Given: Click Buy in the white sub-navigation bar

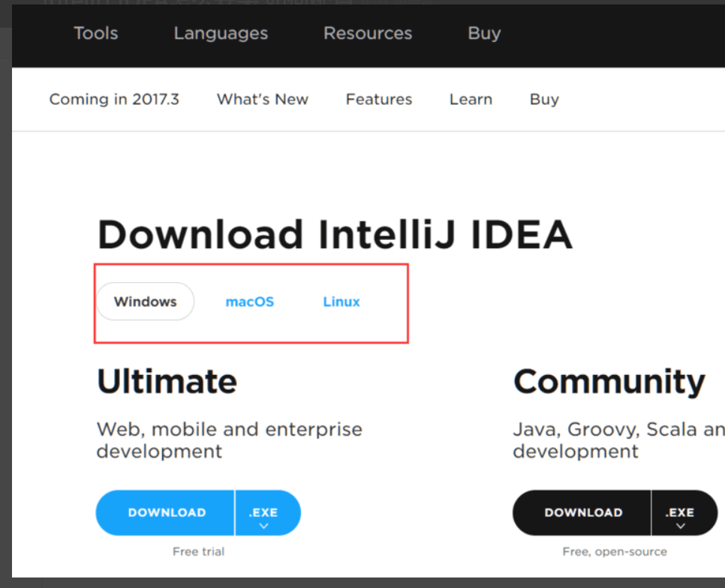Looking at the screenshot, I should (544, 99).
